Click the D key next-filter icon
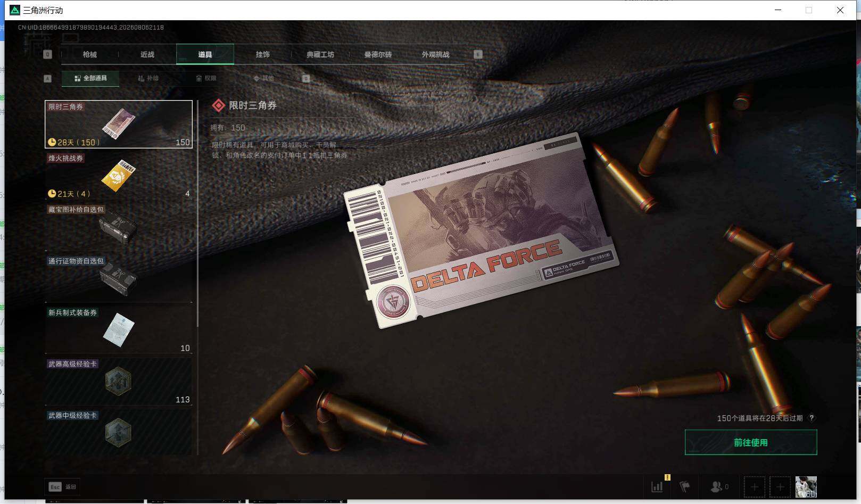 (305, 78)
